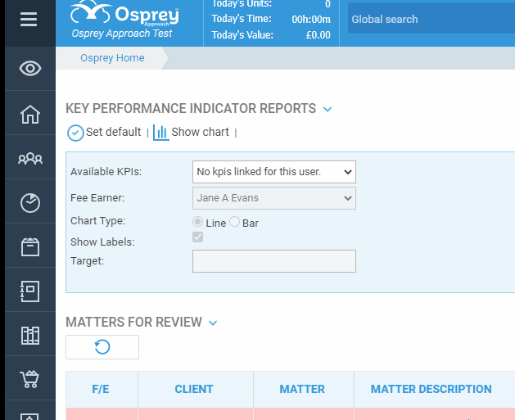The height and width of the screenshot is (420, 515).
Task: Click the Osprey bird logo
Action: point(91,12)
